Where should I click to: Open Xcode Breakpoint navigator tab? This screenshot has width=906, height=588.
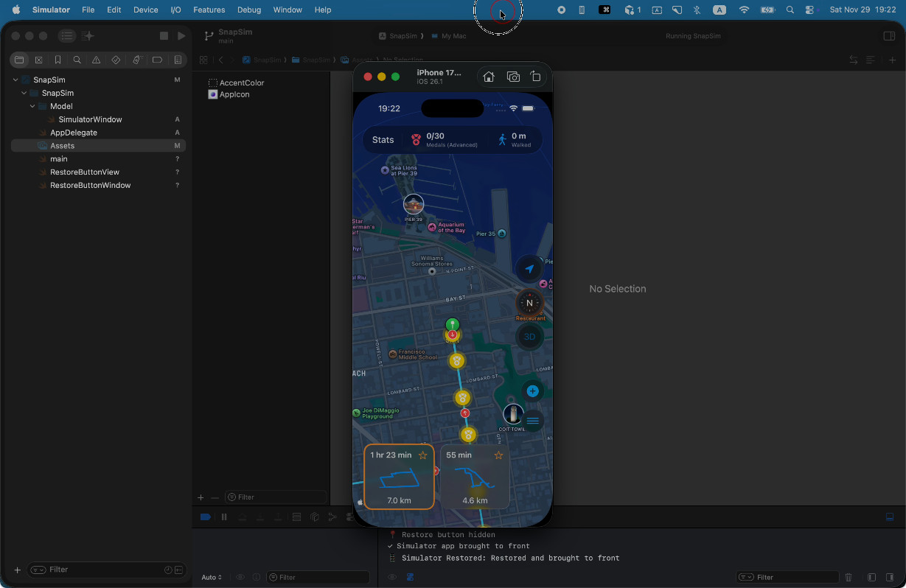tap(157, 60)
